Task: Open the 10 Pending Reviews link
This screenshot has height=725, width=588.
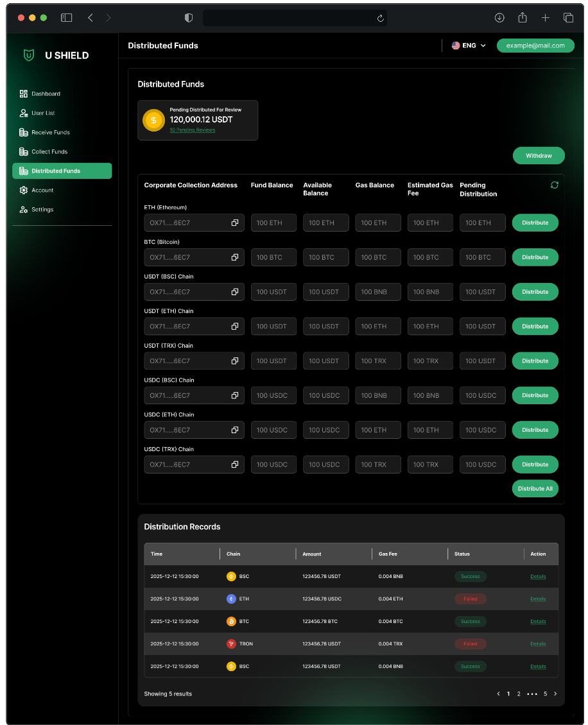Action: [x=193, y=130]
